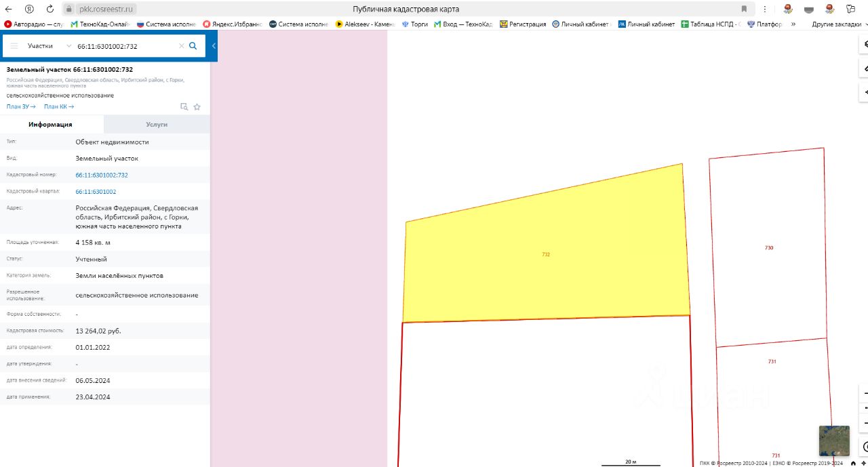
Task: Select parcel 730 on the map
Action: [768, 247]
